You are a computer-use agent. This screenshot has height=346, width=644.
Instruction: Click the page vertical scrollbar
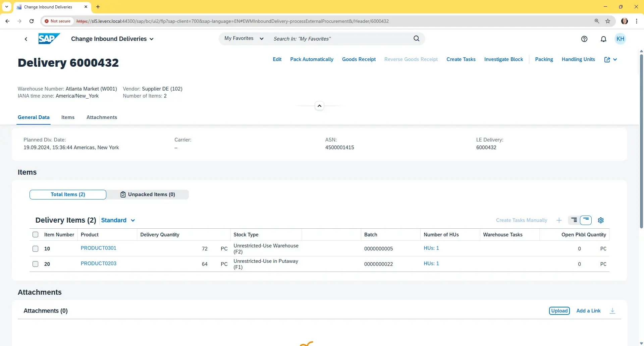coord(641,141)
